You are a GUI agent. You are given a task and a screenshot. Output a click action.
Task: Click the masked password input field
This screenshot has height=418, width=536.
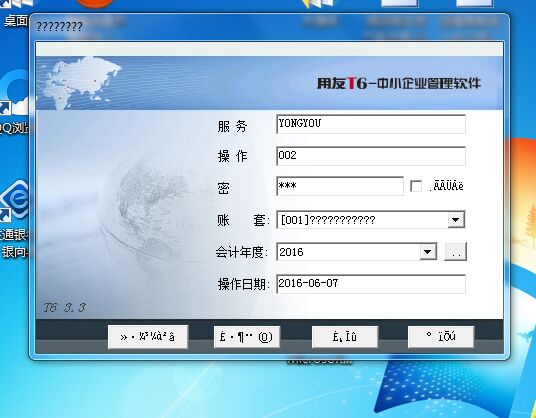pyautogui.click(x=340, y=186)
